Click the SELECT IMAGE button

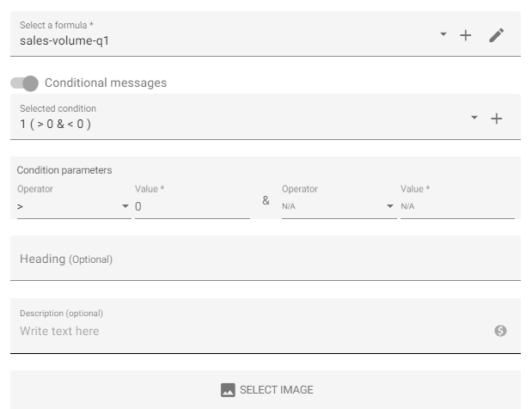pos(266,390)
